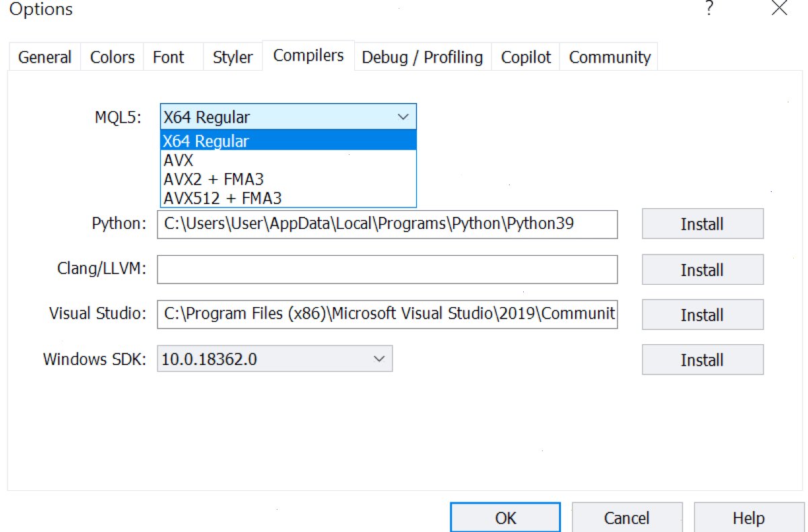
Task: Expand the Windows SDK version dropdown
Action: pos(275,359)
